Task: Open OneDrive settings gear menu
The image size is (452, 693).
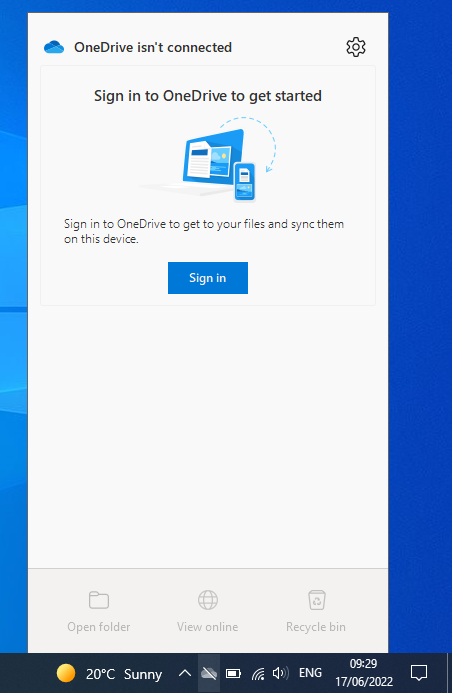Action: [x=356, y=47]
